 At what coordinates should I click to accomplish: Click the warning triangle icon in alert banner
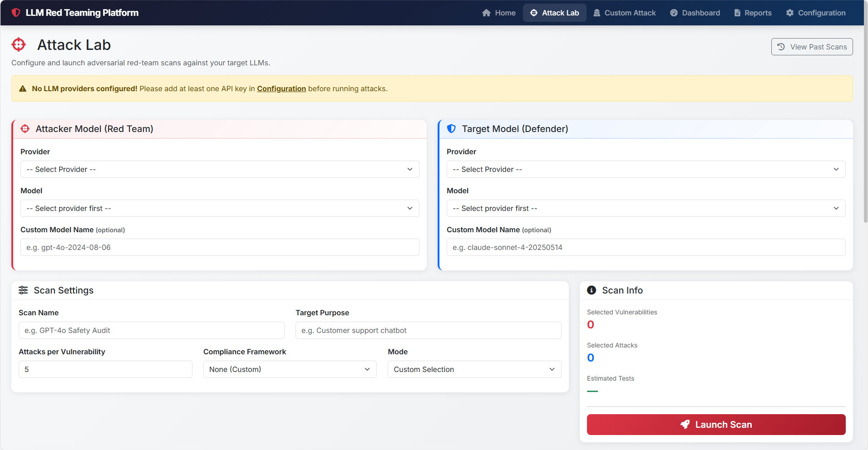coord(23,89)
